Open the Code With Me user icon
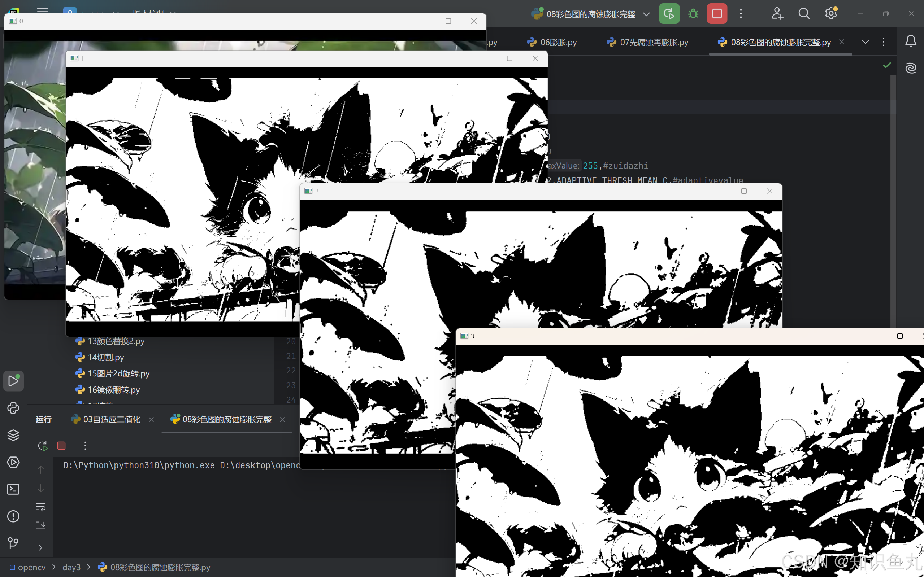Image resolution: width=924 pixels, height=577 pixels. click(777, 14)
